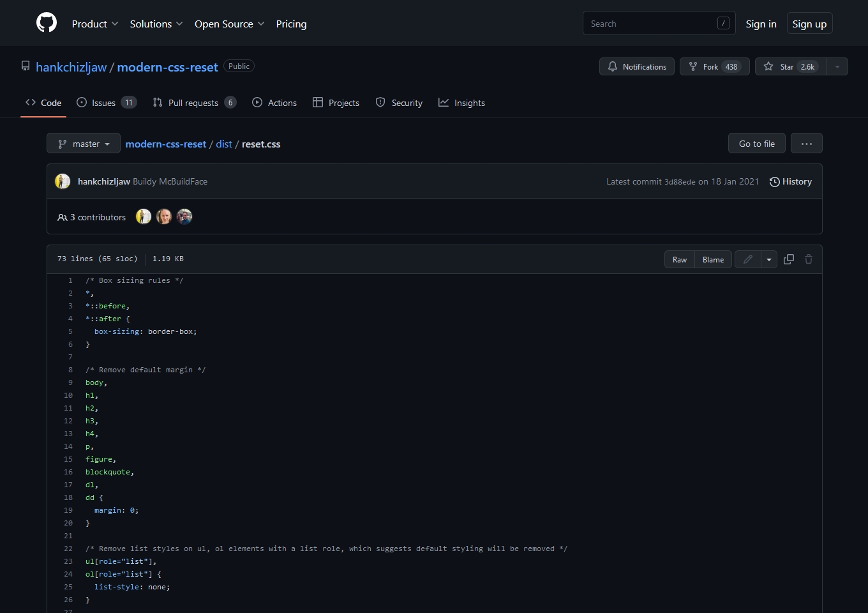Click hankchizljaw's commit author avatar
Image resolution: width=868 pixels, height=613 pixels.
(63, 181)
